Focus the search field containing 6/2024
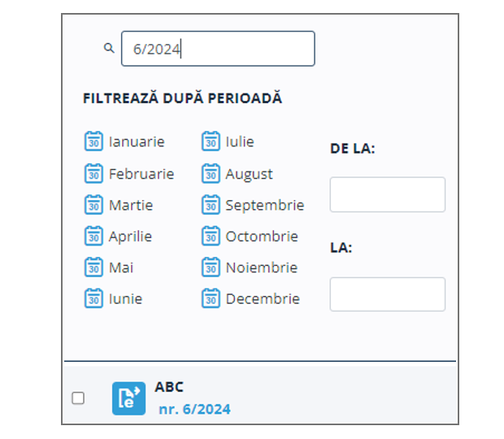The width and height of the screenshot is (504, 439). point(218,49)
